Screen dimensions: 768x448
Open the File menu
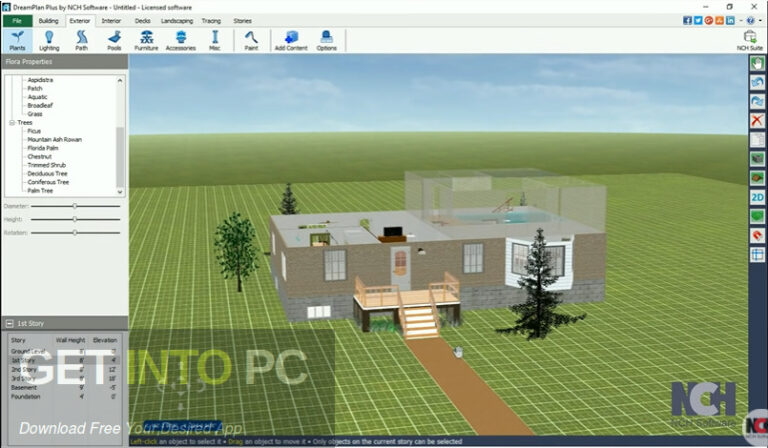click(x=17, y=21)
